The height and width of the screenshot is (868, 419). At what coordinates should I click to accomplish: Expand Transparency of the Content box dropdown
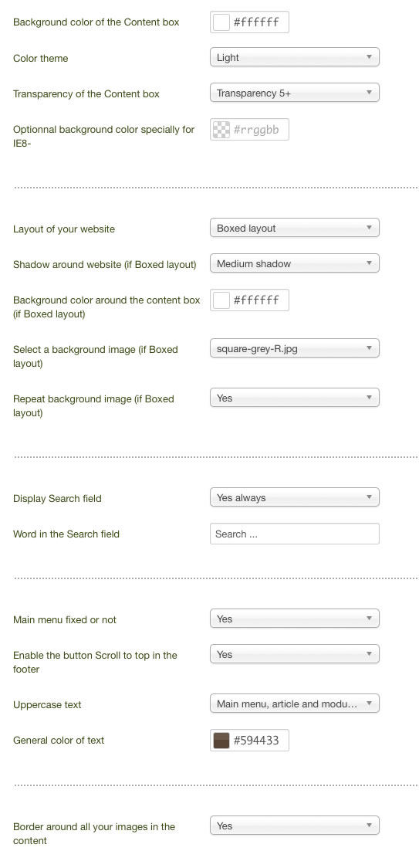[295, 93]
